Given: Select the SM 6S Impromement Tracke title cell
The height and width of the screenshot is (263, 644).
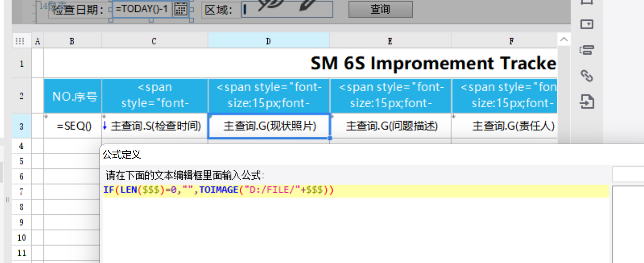Looking at the screenshot, I should tap(300, 63).
